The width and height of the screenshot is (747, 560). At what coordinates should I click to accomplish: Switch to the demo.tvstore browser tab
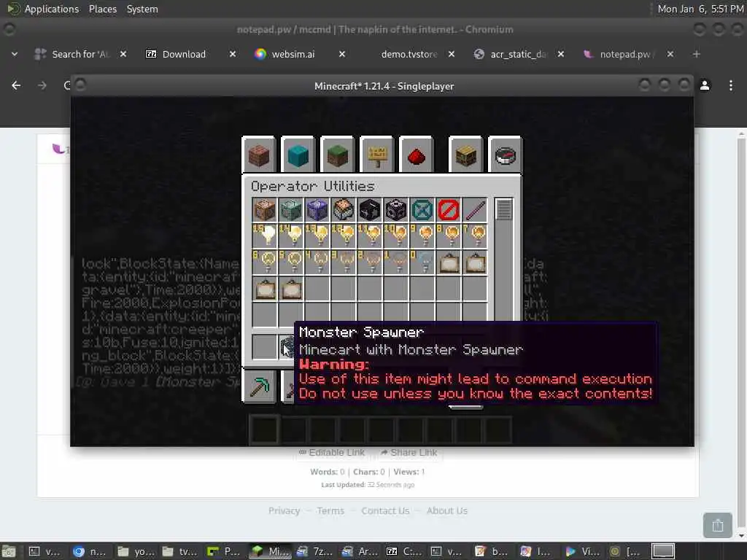coord(409,54)
